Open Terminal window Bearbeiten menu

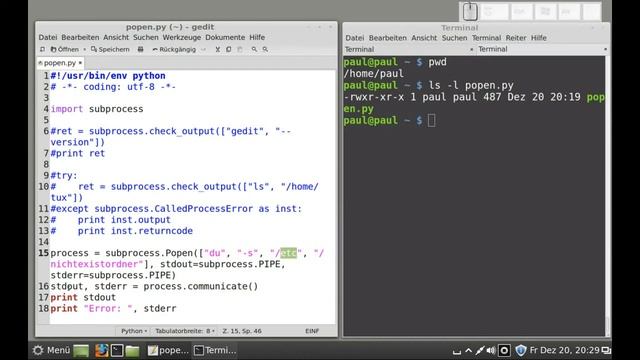point(388,38)
